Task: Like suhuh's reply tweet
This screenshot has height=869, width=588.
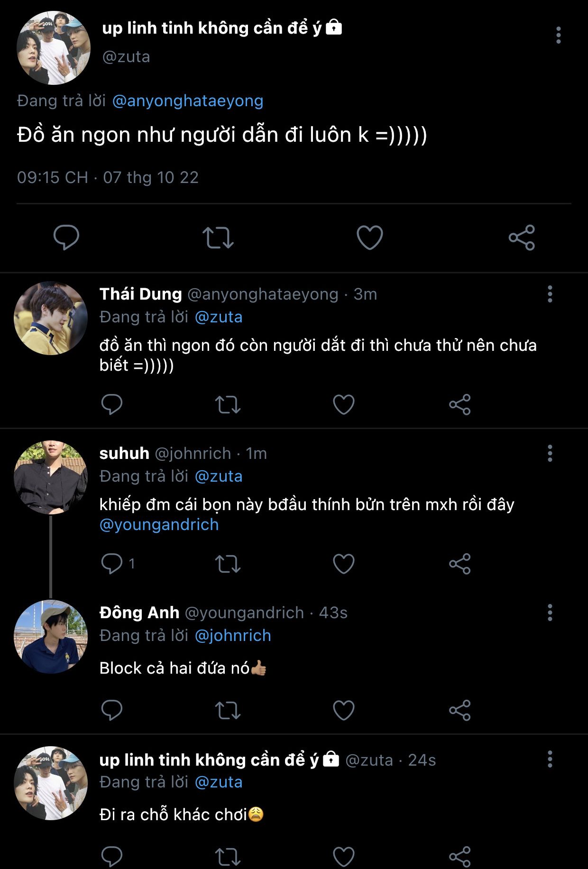Action: coord(344,564)
